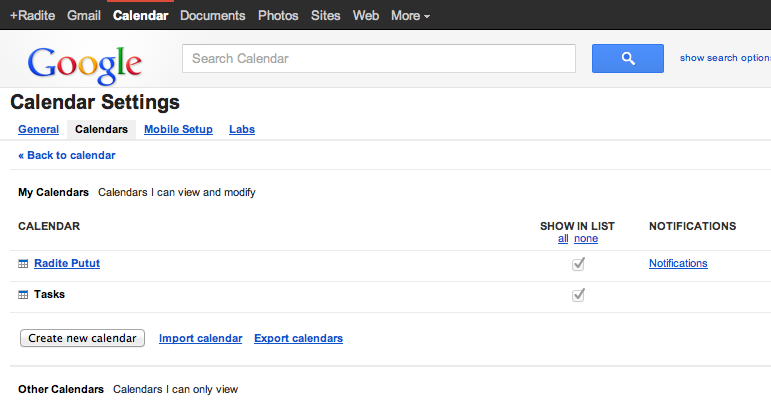This screenshot has width=771, height=406.
Task: Click the 'none' link under Show in List
Action: (x=586, y=238)
